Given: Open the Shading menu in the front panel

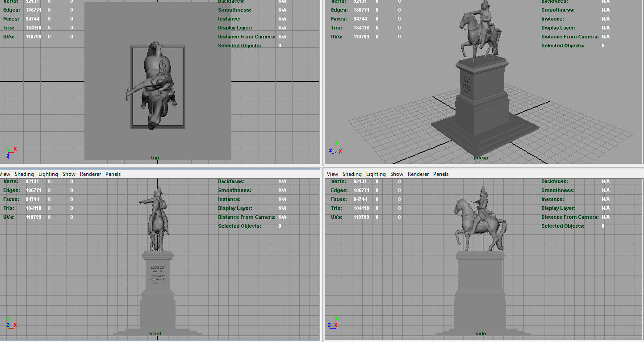Looking at the screenshot, I should tap(24, 174).
